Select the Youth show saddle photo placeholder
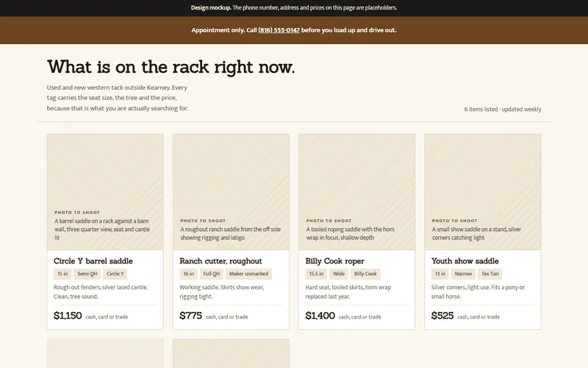The image size is (588, 368). pos(483,192)
